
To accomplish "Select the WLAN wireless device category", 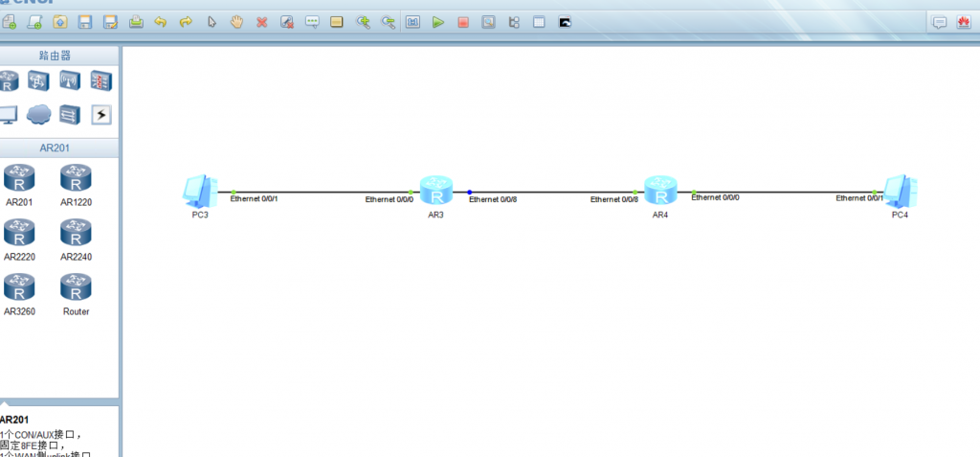I will [x=69, y=80].
